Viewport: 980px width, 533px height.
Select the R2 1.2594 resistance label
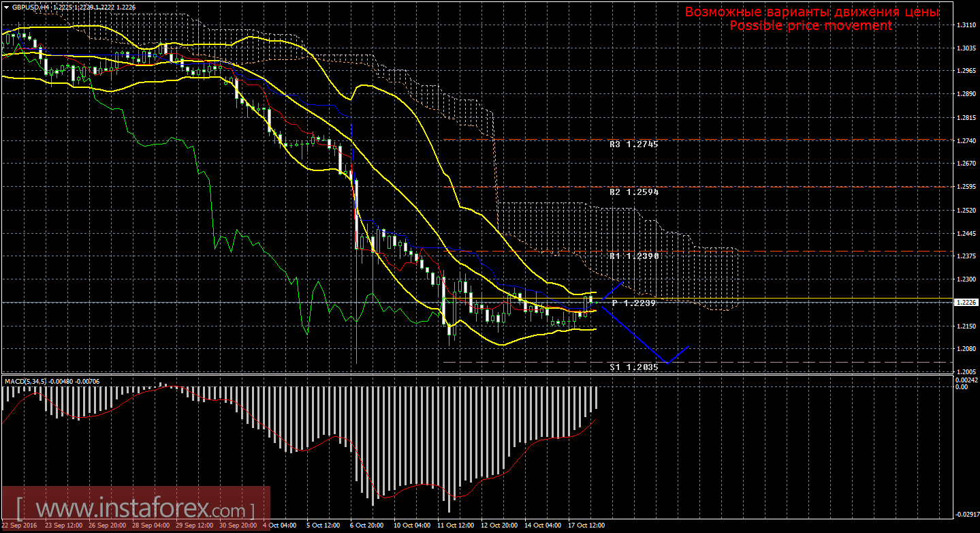(633, 192)
